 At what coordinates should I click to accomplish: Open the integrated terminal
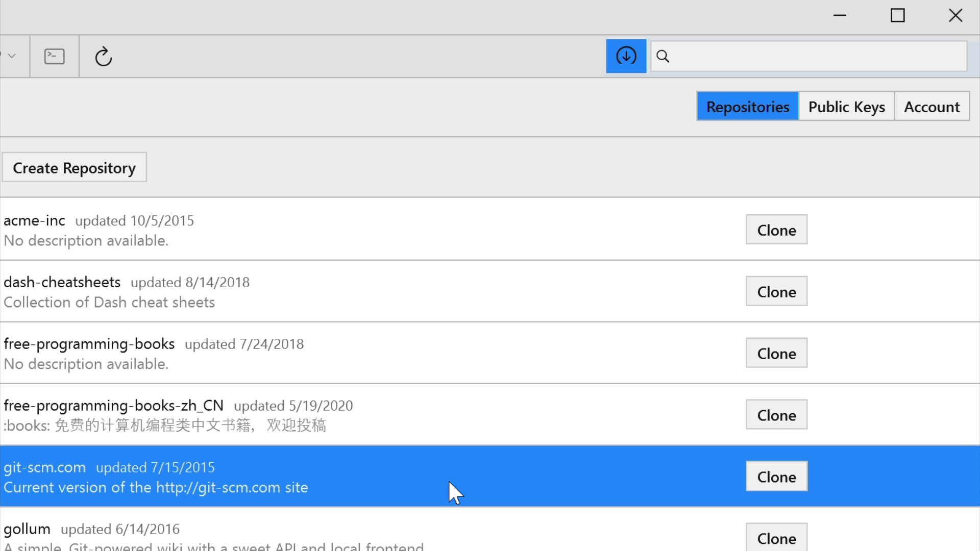(x=54, y=56)
